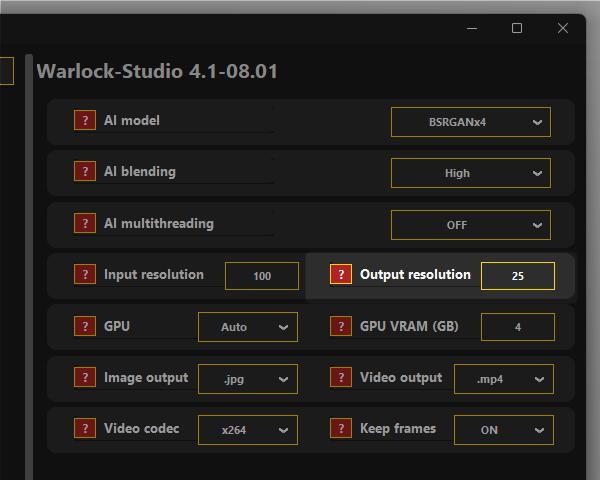Click the Keep frames label

click(398, 429)
